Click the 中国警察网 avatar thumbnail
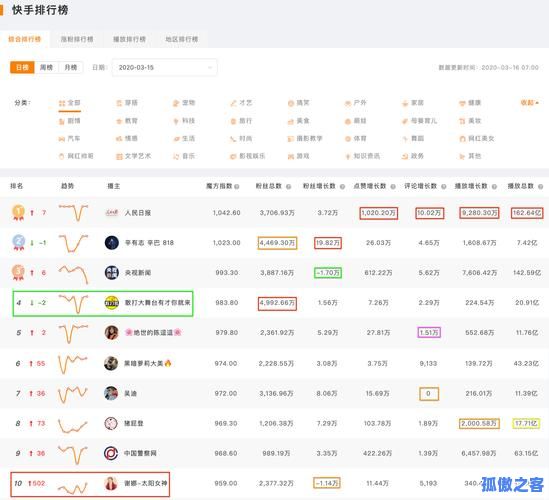Screen dimensions: 549x500 click(111, 453)
